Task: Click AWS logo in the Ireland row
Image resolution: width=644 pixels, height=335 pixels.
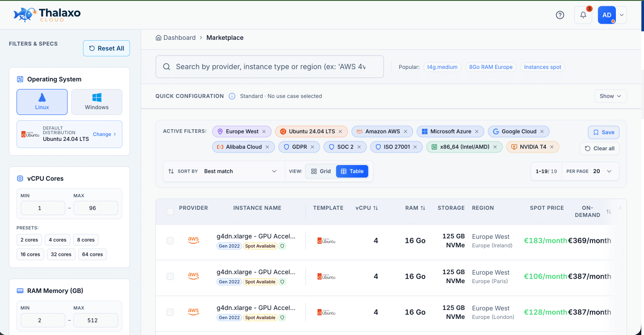Action: pyautogui.click(x=193, y=241)
